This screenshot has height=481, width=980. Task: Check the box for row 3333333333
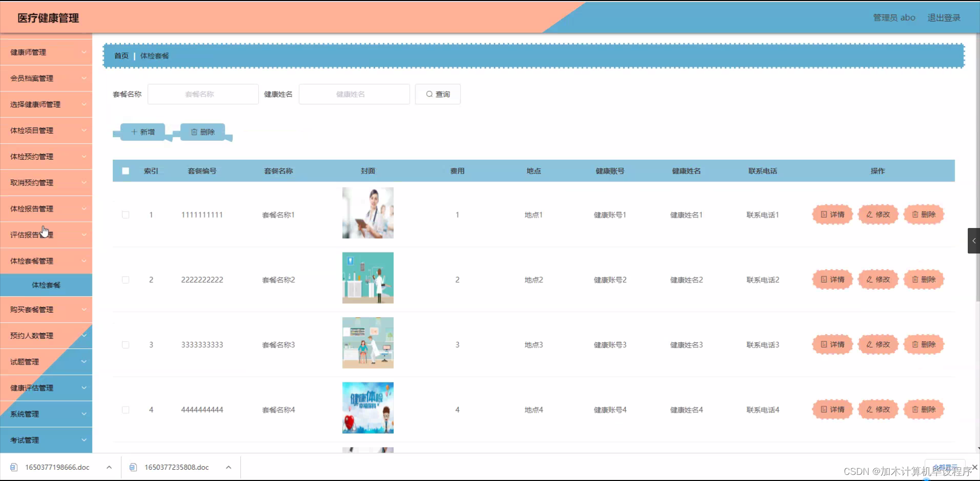click(x=126, y=345)
